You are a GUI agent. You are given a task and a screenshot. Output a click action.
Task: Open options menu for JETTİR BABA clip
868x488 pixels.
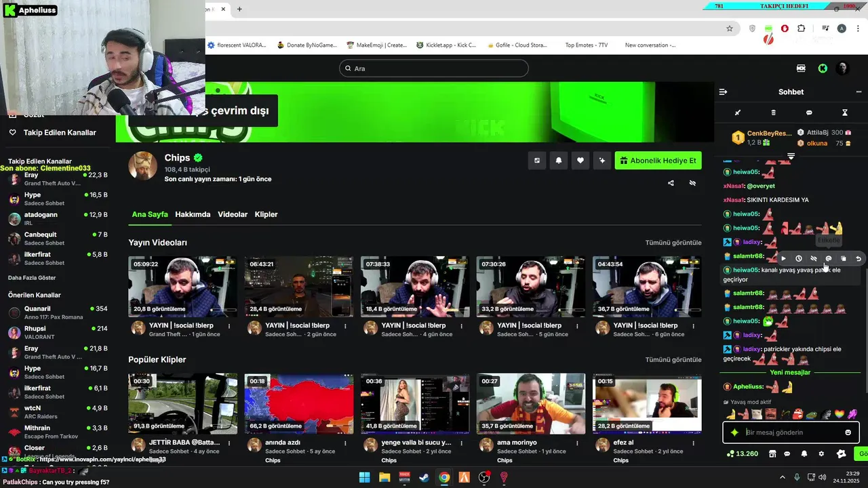[x=229, y=443]
